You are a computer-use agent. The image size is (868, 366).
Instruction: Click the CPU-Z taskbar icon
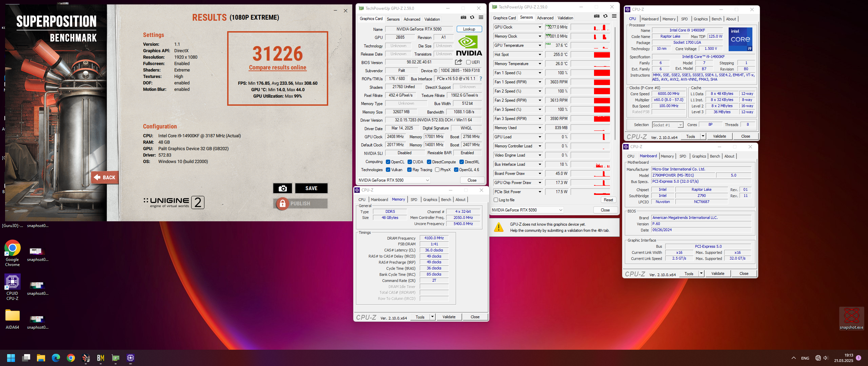point(131,358)
